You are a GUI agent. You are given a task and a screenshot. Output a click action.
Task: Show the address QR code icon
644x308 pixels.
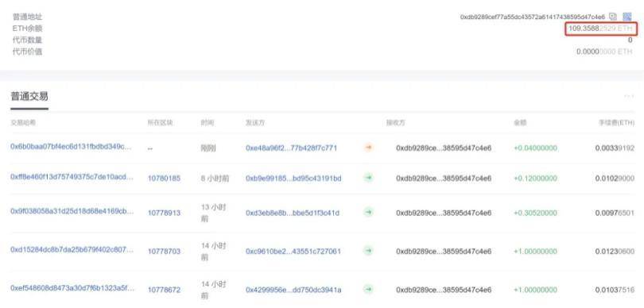click(627, 17)
